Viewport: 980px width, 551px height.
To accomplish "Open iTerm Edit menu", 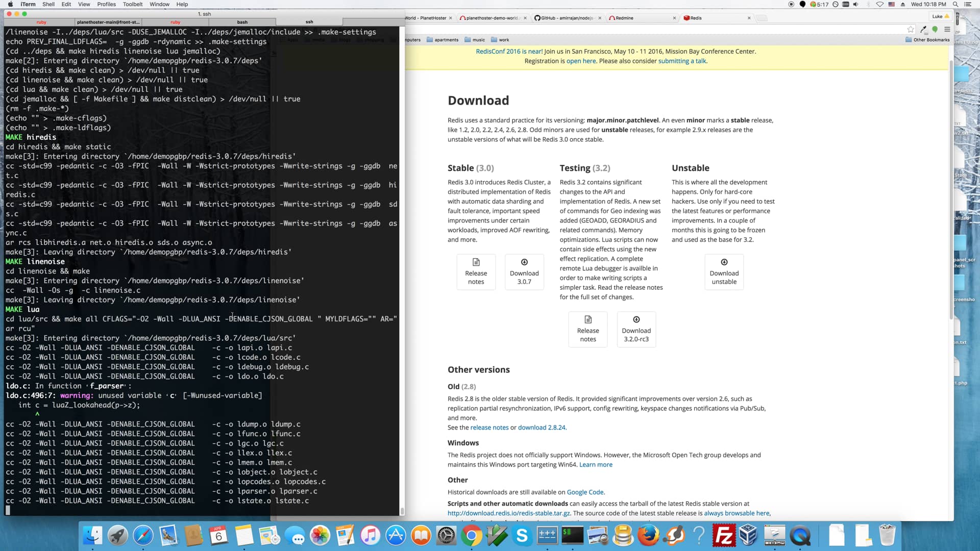I will (66, 4).
